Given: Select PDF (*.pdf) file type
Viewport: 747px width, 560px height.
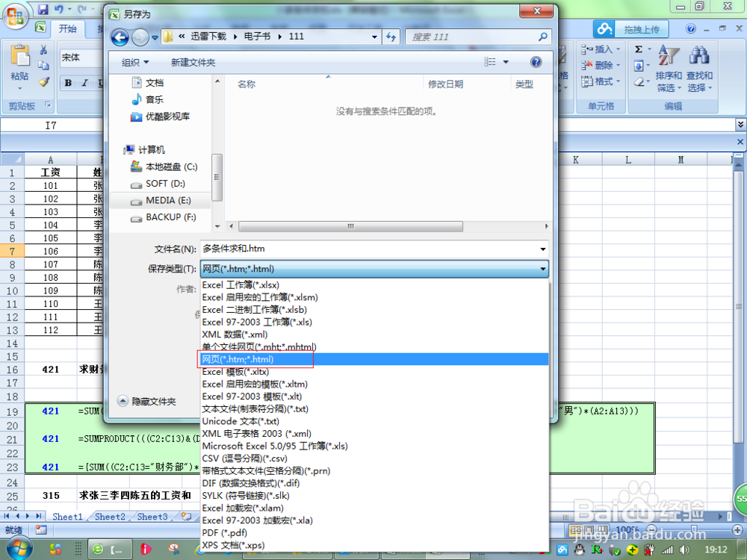Looking at the screenshot, I should 224,532.
